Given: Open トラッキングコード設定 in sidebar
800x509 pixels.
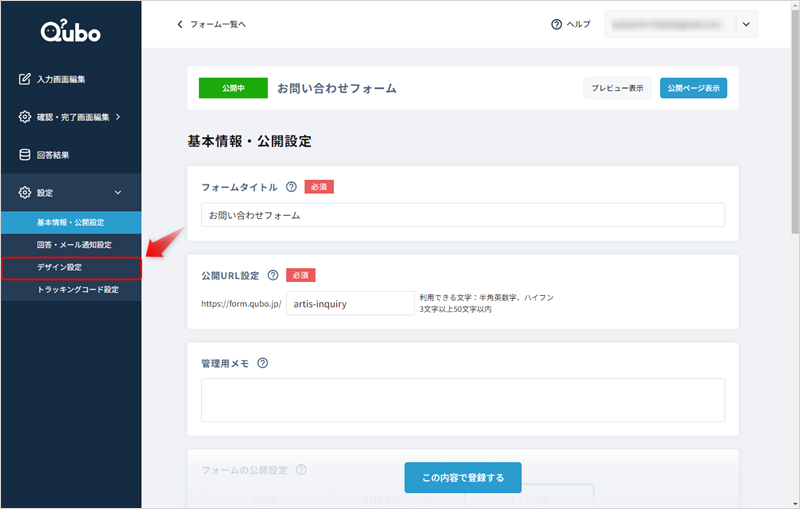Looking at the screenshot, I should 77,290.
